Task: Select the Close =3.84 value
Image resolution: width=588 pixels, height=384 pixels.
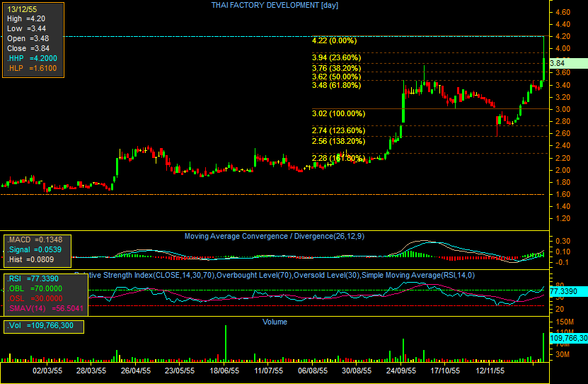Action: [28, 48]
